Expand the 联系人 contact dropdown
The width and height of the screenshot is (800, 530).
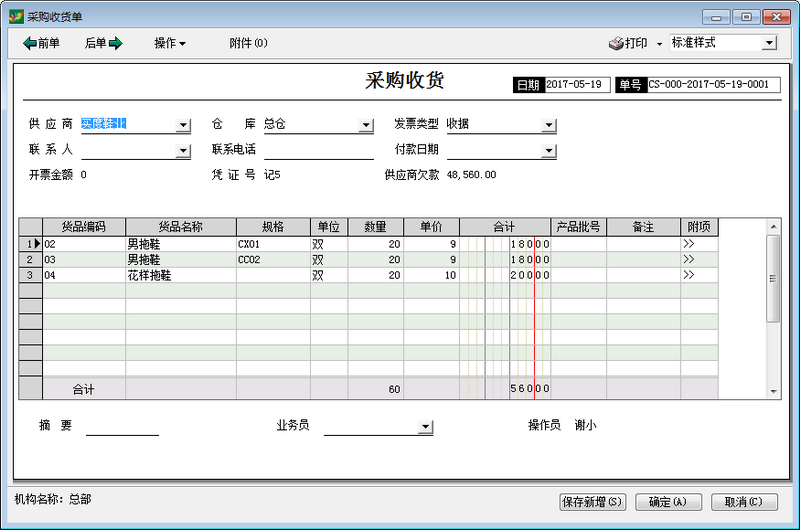[x=183, y=150]
